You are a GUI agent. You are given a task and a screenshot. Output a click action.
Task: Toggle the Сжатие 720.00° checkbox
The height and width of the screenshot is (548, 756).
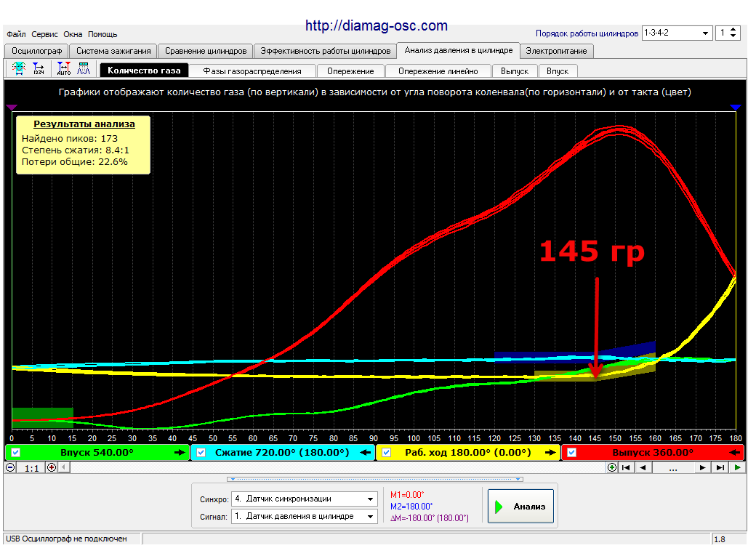(x=201, y=453)
